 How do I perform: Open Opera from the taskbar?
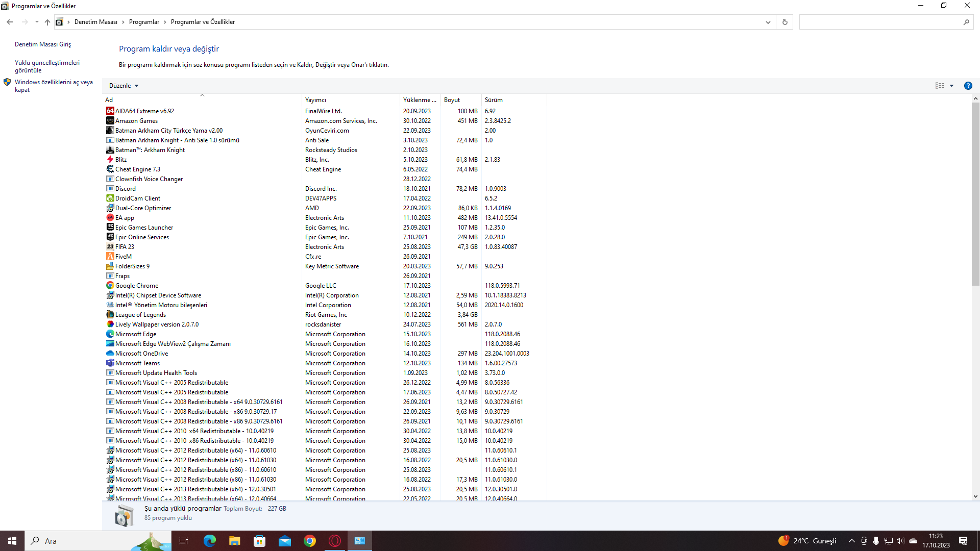[335, 540]
